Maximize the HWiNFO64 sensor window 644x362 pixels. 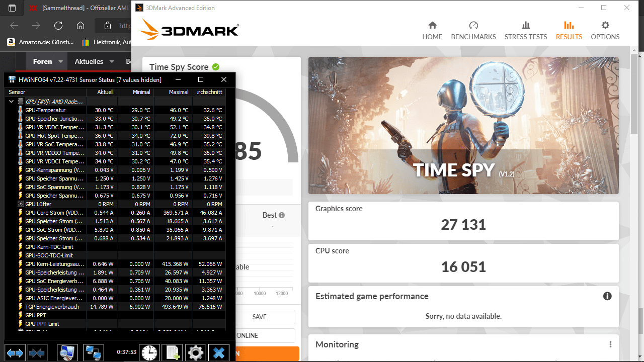[201, 79]
